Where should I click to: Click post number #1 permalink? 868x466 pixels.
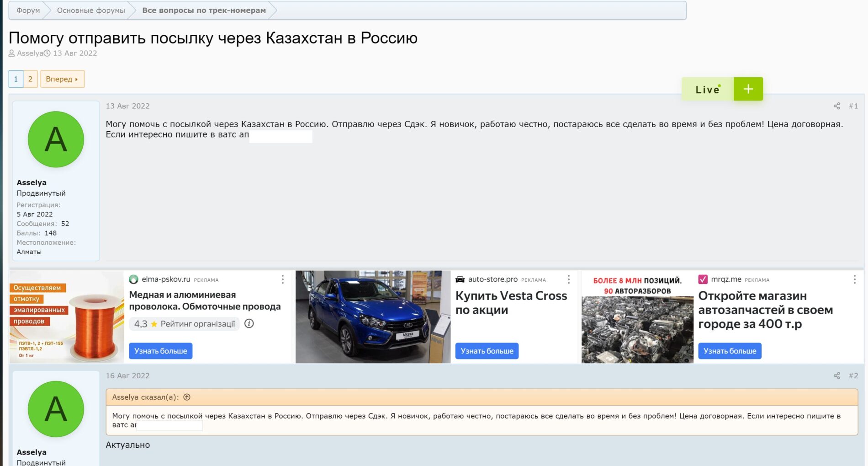pyautogui.click(x=853, y=106)
